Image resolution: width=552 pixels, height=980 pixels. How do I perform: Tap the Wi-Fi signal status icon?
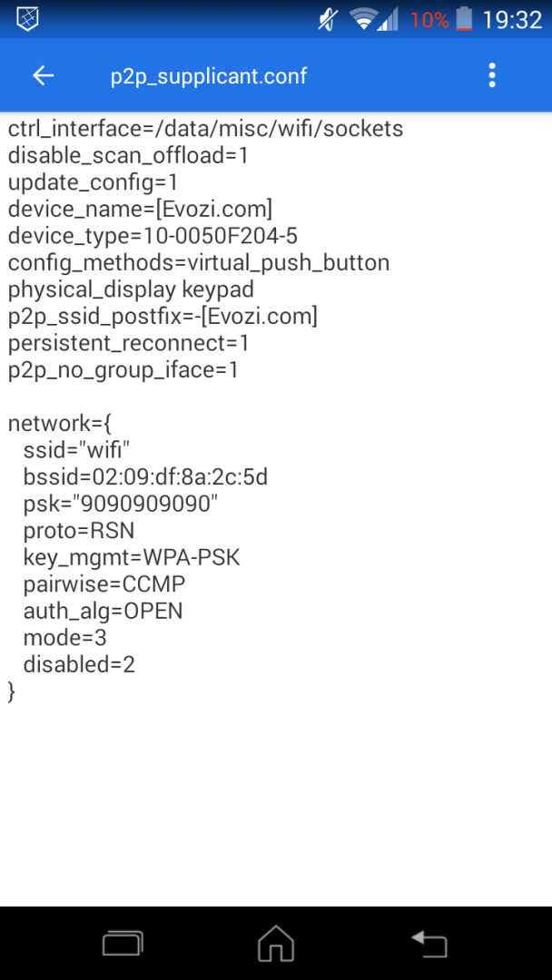pyautogui.click(x=364, y=19)
